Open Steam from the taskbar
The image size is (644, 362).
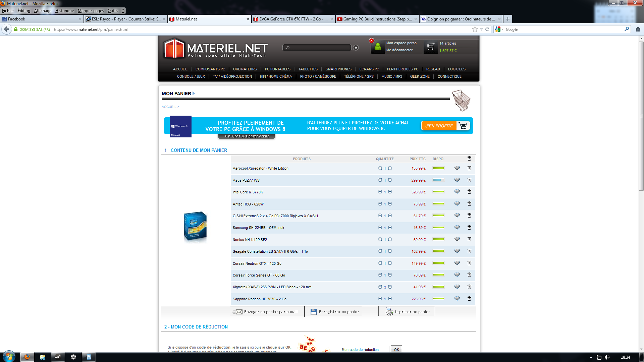pos(58,357)
